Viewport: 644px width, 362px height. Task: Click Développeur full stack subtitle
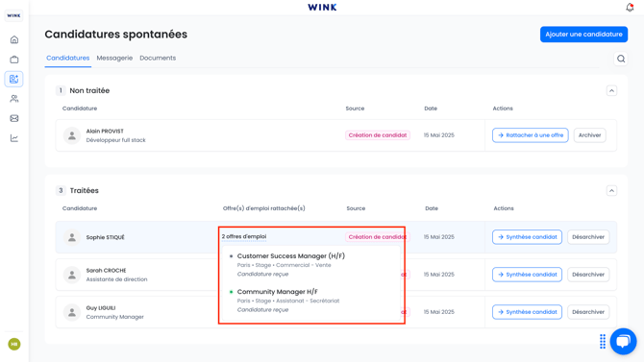115,140
